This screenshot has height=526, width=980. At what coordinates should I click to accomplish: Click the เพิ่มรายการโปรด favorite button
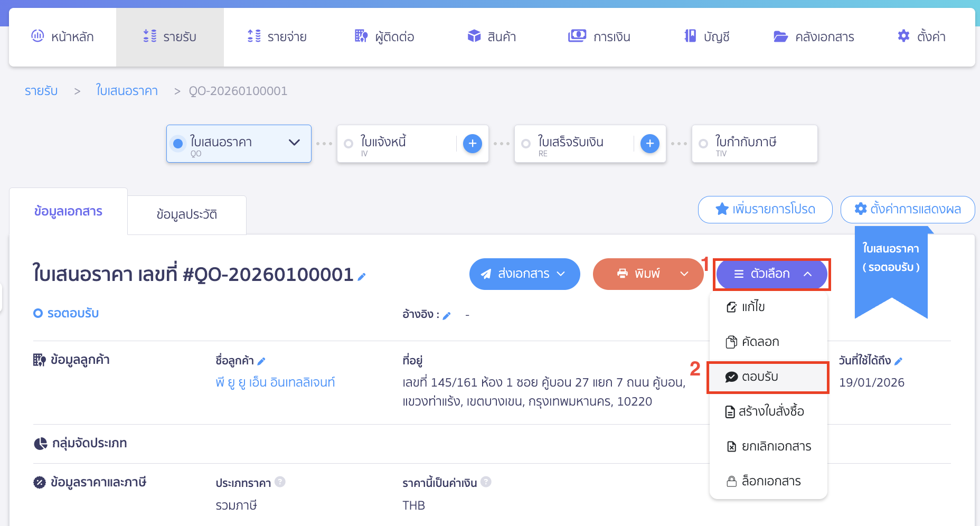point(765,209)
